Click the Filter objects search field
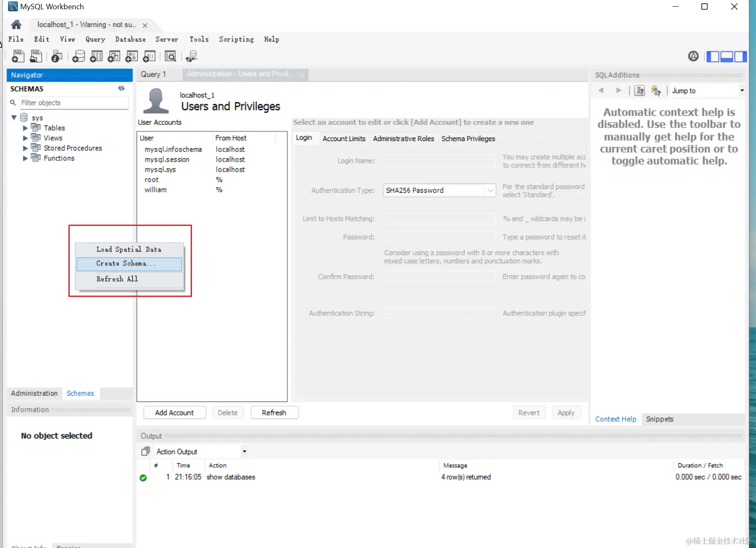 tap(74, 103)
